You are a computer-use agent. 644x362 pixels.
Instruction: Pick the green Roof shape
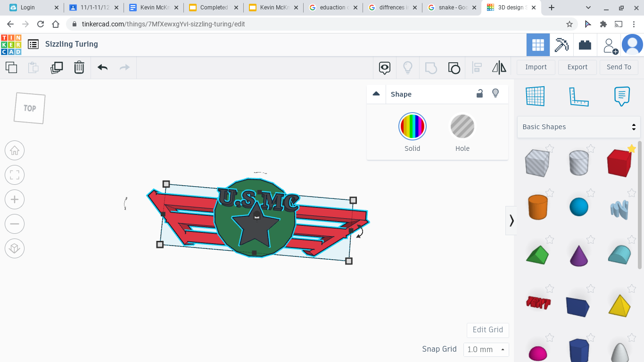coord(537,255)
